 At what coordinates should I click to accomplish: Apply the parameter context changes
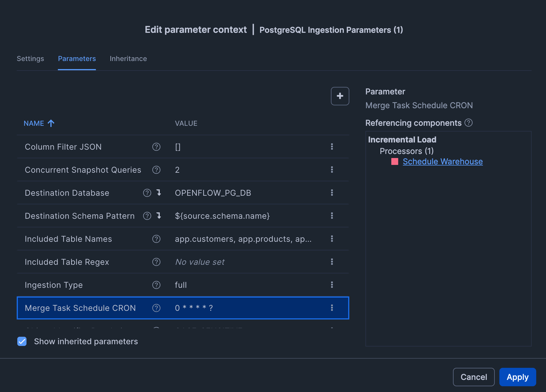(x=517, y=377)
